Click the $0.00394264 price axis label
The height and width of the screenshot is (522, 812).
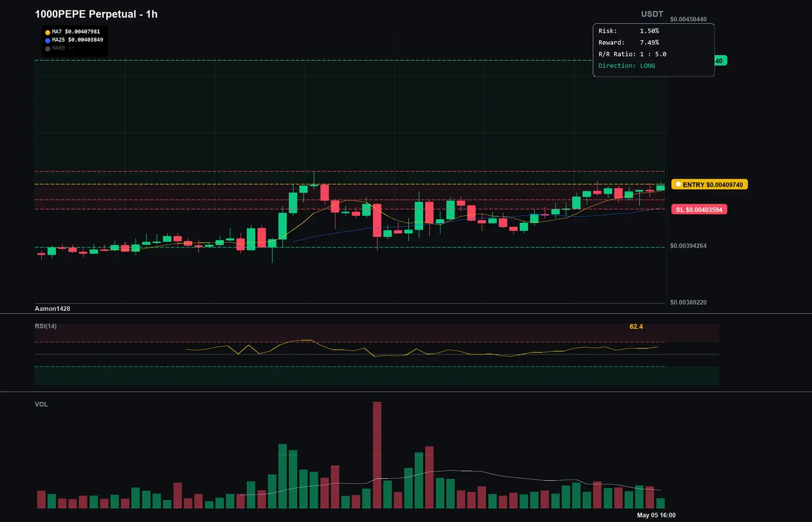point(688,246)
